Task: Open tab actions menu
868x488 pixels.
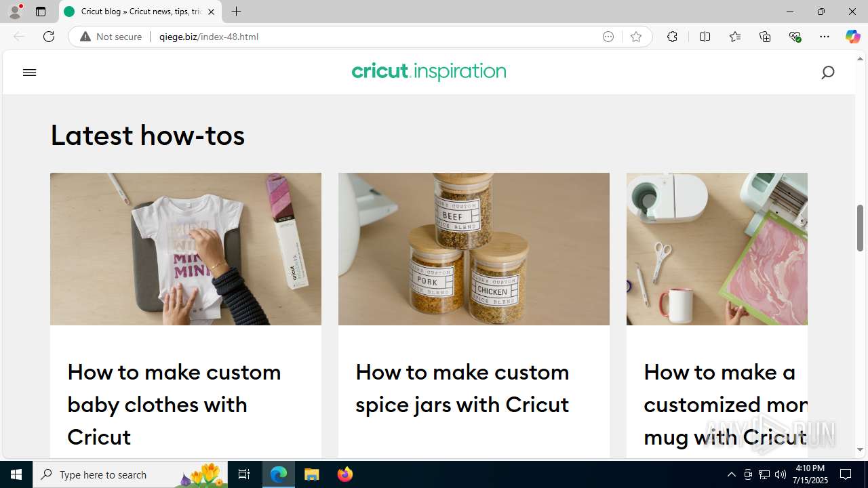Action: tap(41, 12)
